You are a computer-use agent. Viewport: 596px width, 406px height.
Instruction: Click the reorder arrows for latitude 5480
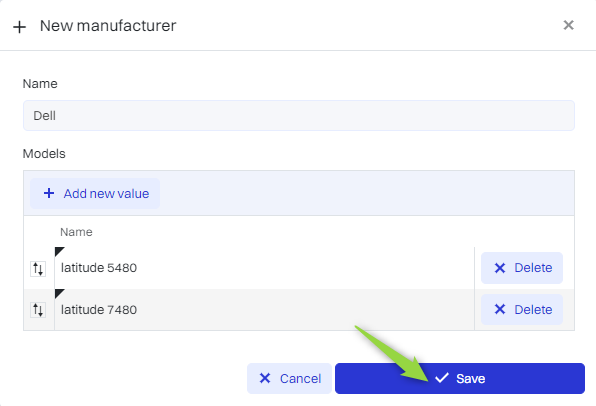pyautogui.click(x=38, y=269)
